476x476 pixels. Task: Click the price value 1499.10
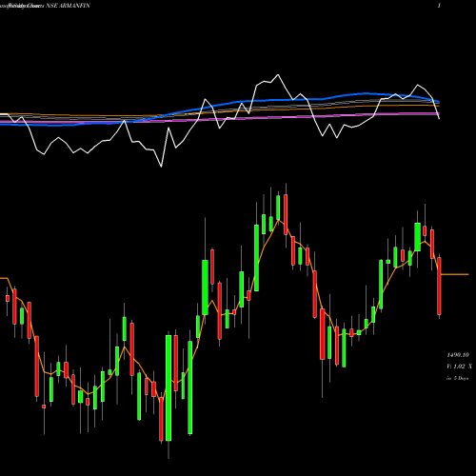tap(458, 355)
